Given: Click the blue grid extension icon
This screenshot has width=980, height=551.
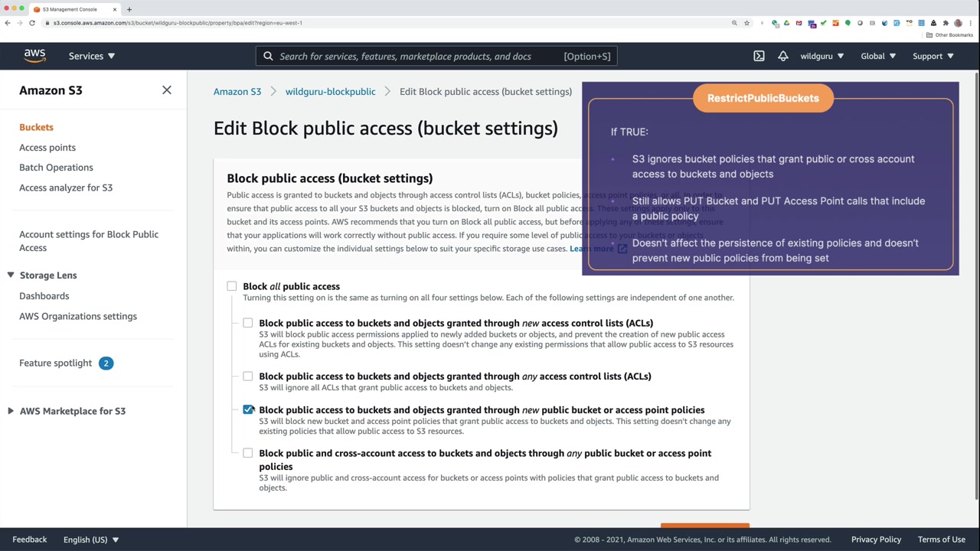Looking at the screenshot, I should (921, 23).
